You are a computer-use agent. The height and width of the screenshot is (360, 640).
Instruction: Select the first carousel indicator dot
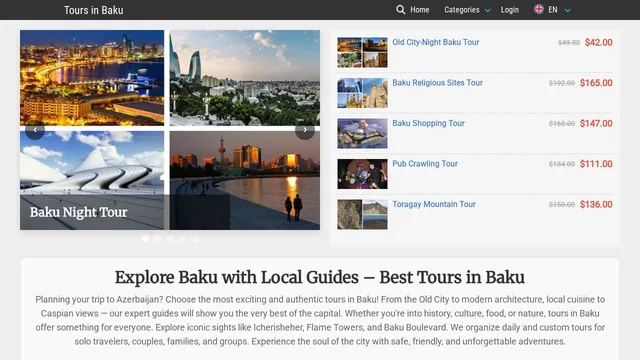coord(145,239)
